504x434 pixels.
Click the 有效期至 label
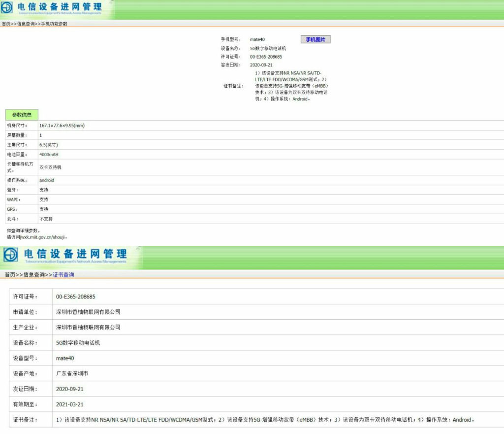[25, 404]
